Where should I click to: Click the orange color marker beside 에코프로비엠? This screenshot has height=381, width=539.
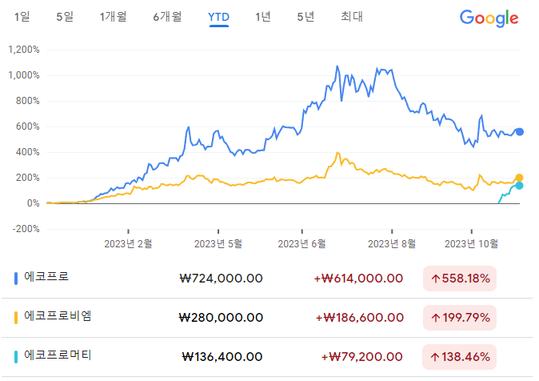point(15,317)
